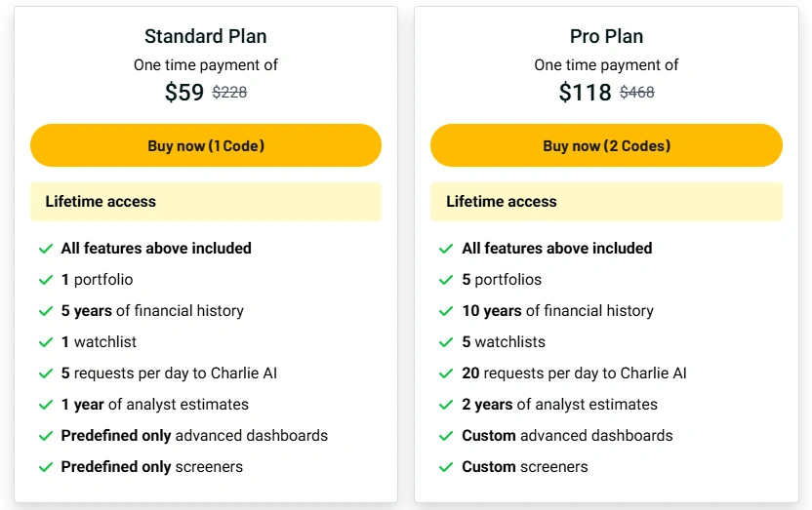Click checkmark beside 'Custom advanced dashboards'
The image size is (812, 510).
446,436
